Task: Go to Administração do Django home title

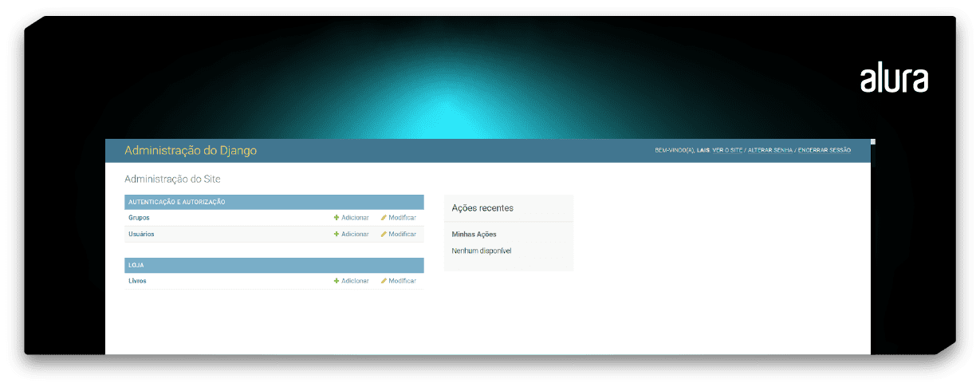Action: tap(191, 150)
